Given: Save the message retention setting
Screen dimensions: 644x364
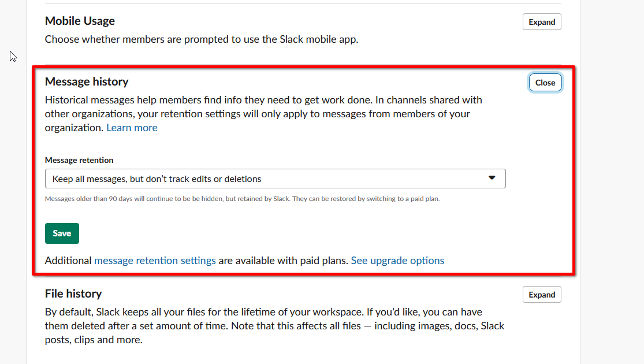Looking at the screenshot, I should pyautogui.click(x=62, y=233).
